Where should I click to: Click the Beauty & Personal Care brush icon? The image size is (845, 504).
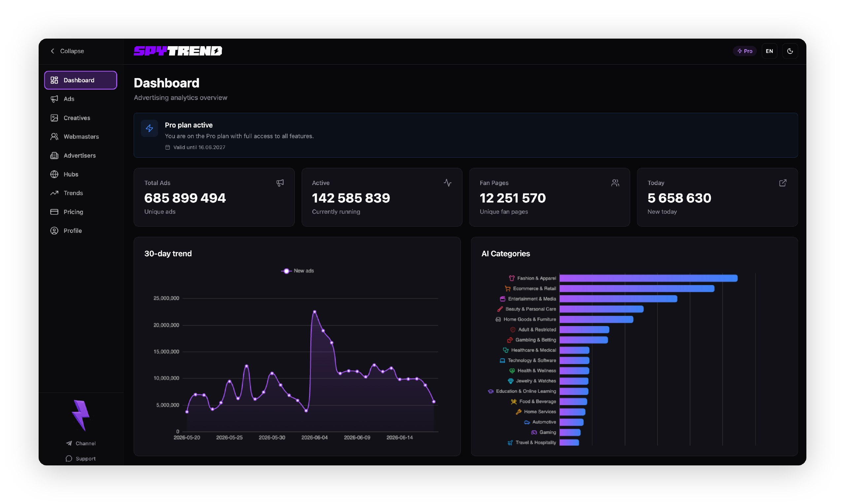pos(500,309)
